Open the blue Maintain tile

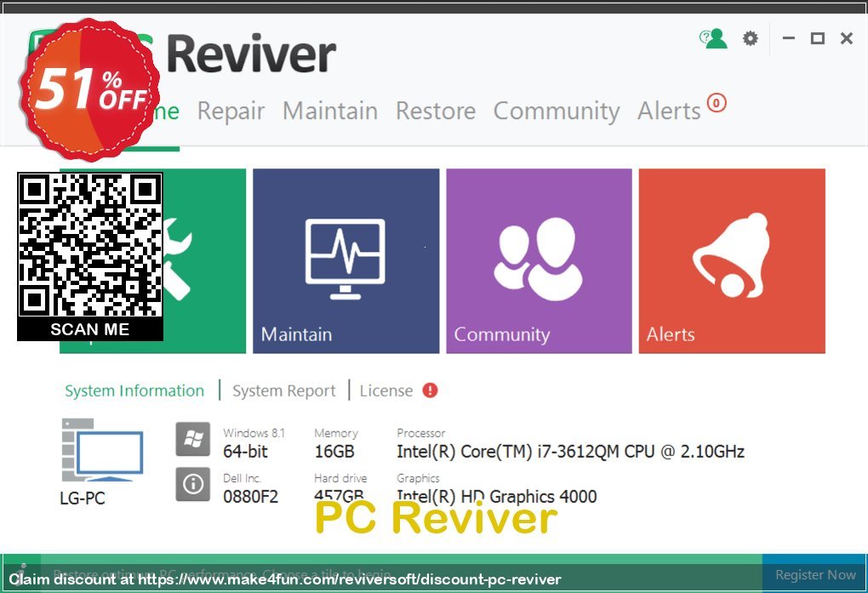tap(346, 261)
